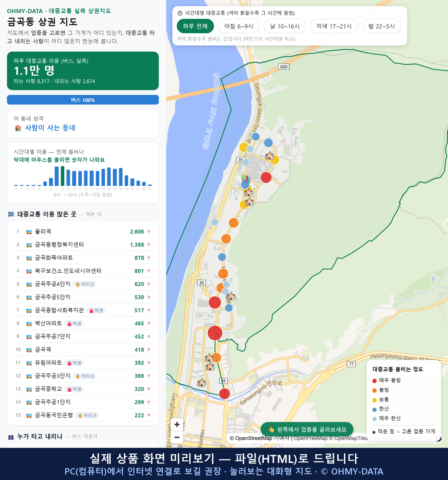Screen dimensions: 448x480
Task: Click the 붐빔 orange legend dot
Action: (374, 390)
